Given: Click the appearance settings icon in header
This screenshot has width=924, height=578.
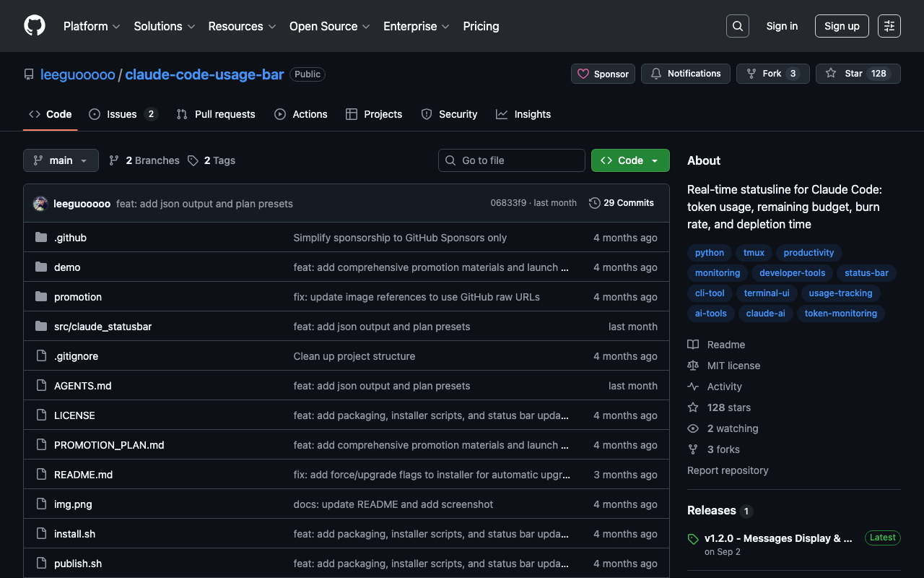Looking at the screenshot, I should tap(889, 26).
